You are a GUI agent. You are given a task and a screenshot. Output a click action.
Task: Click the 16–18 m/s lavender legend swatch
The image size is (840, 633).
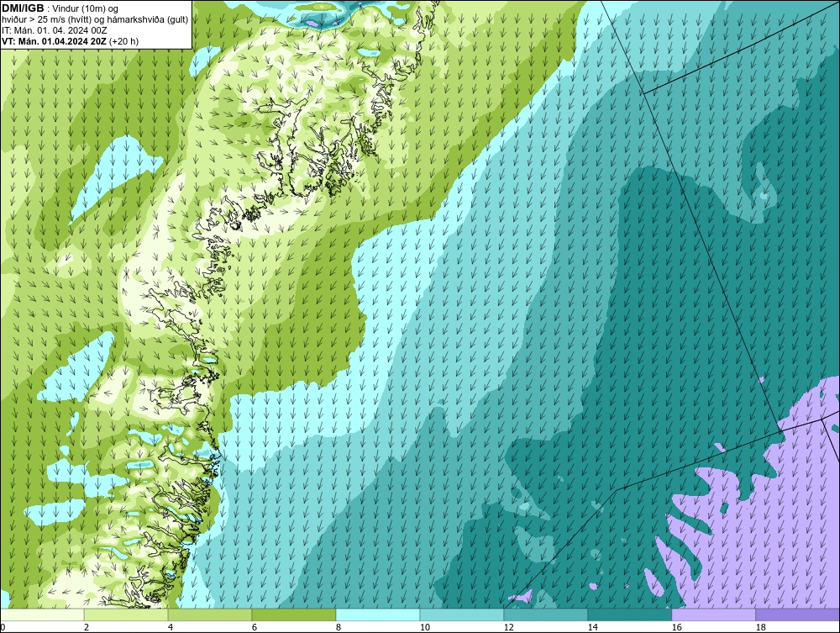713,615
